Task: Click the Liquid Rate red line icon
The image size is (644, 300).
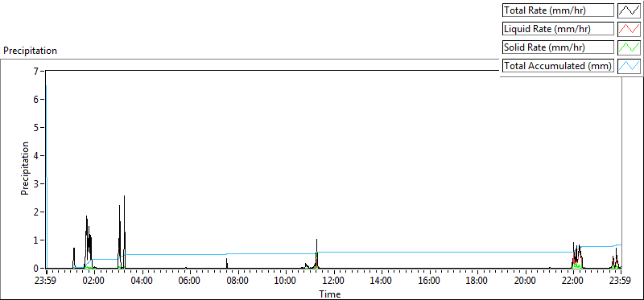Action: (630, 29)
